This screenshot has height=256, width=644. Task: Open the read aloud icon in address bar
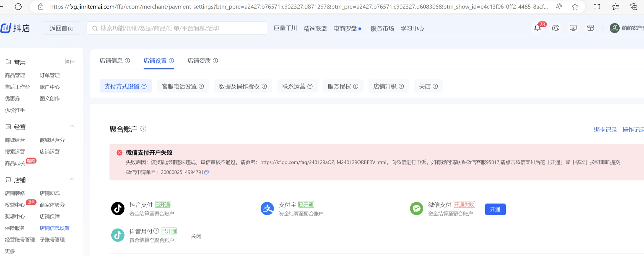coord(559,7)
